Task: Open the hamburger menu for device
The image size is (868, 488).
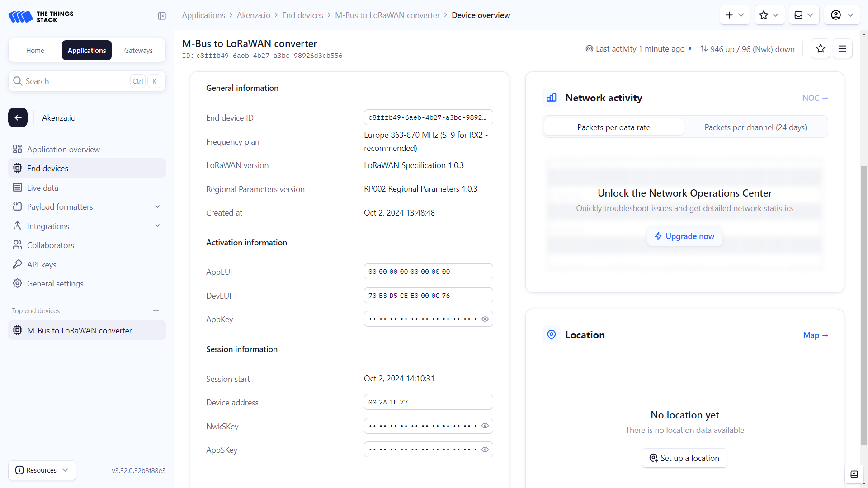Action: coord(842,49)
